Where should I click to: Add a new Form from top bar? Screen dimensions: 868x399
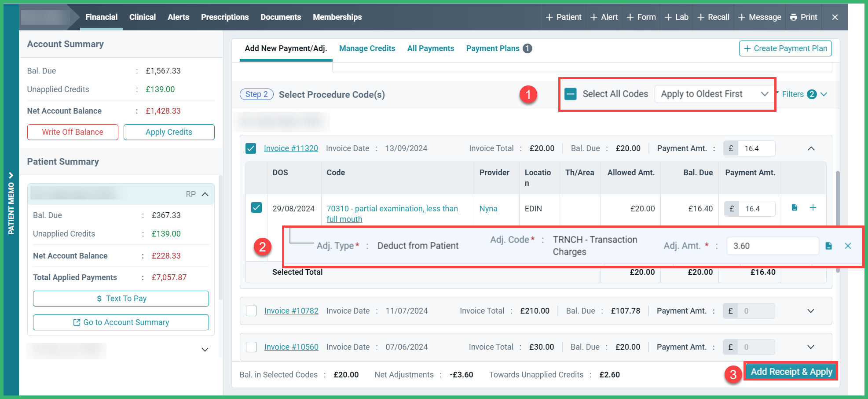coord(641,17)
